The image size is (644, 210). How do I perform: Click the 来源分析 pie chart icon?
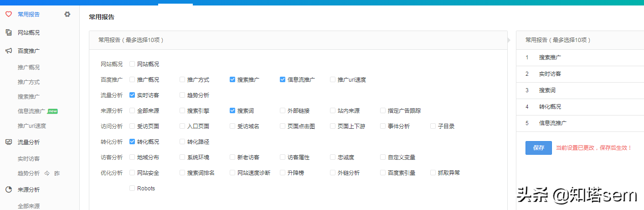pos(8,189)
